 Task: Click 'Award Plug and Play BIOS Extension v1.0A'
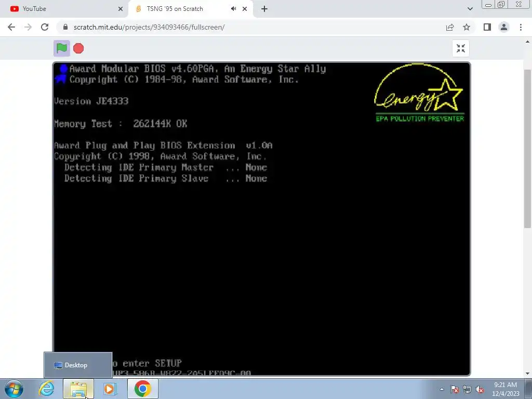pos(163,145)
